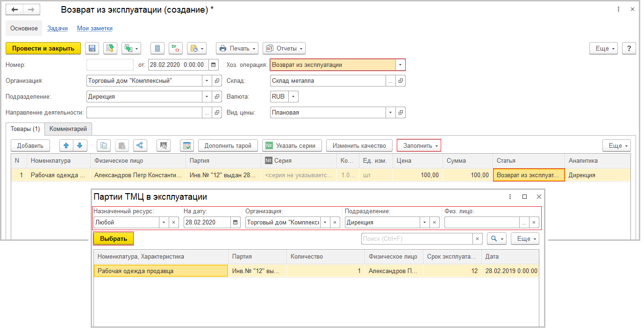Expand the Хоз. операция dropdown
644x332 pixels.
tap(401, 65)
